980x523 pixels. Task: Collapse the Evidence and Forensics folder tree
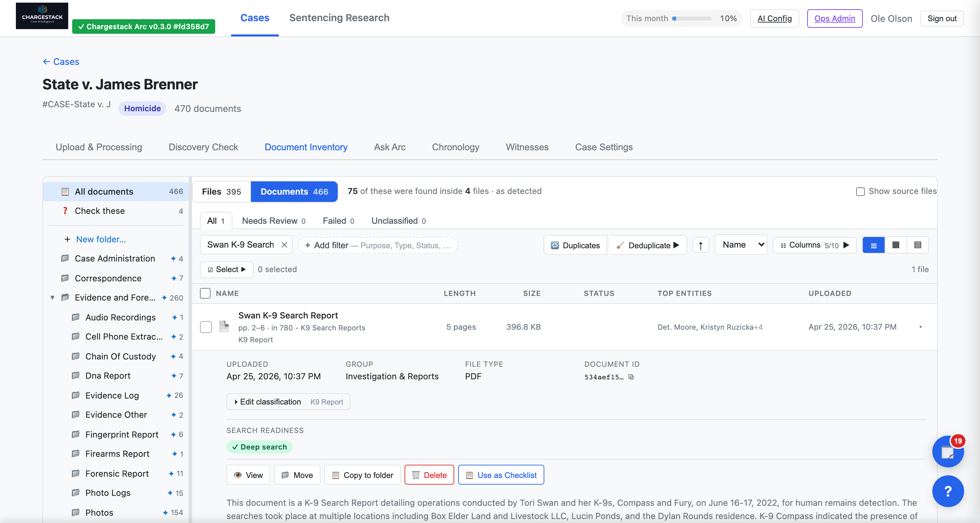click(x=53, y=298)
